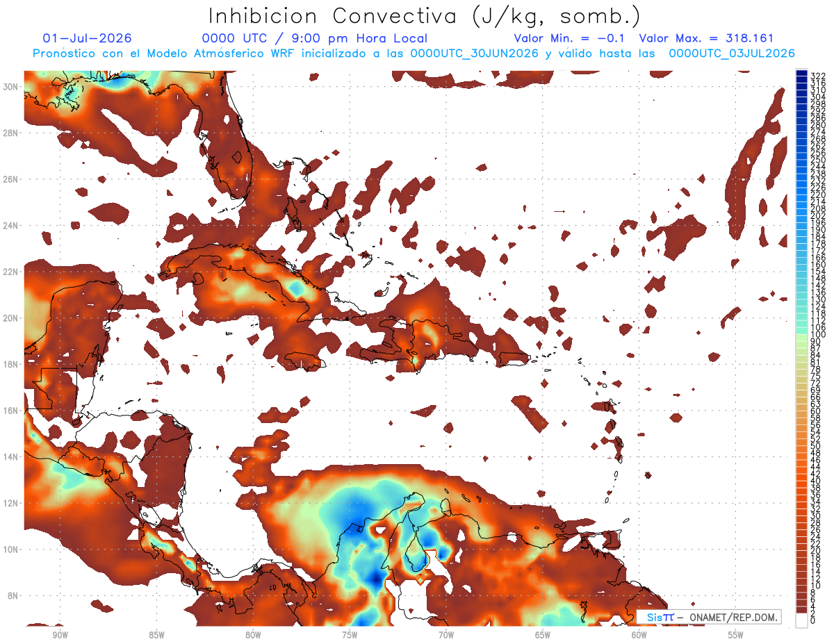
Task: Click the '14N' latitude label
Action: pyautogui.click(x=12, y=456)
